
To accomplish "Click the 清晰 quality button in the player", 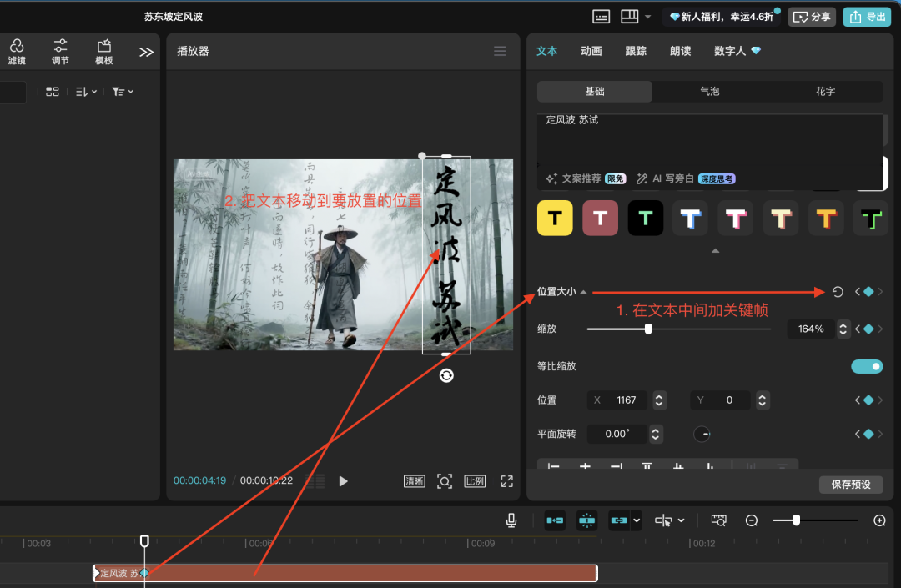I will [414, 480].
